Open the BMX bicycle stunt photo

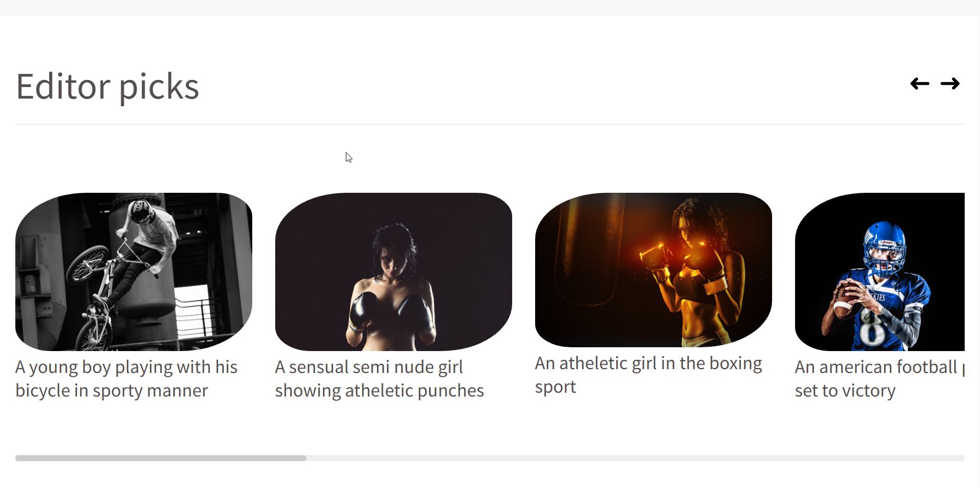[134, 272]
